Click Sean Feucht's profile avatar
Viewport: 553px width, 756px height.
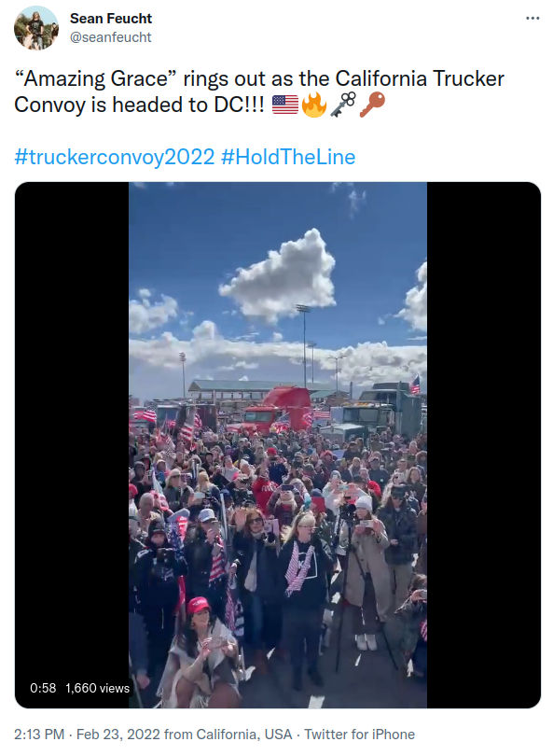tap(36, 27)
